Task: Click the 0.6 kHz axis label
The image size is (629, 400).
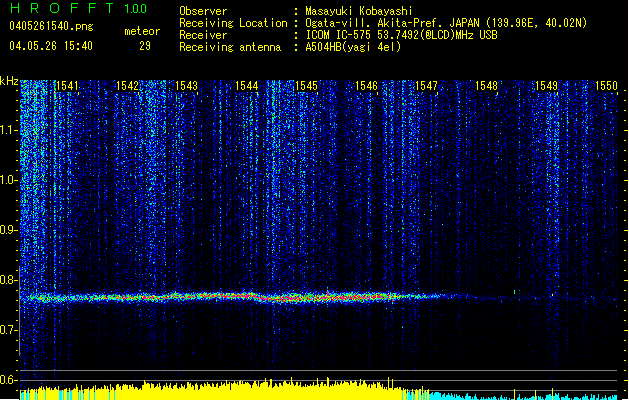Action: coord(8,380)
